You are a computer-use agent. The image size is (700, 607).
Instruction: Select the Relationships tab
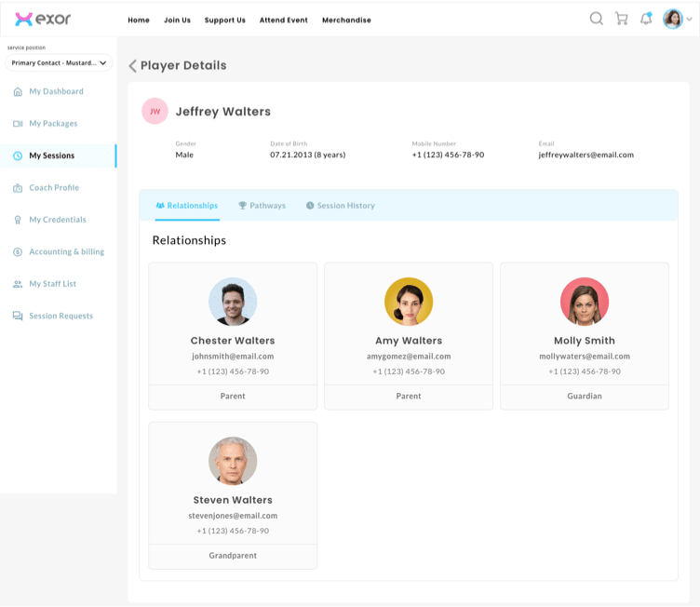coord(186,206)
